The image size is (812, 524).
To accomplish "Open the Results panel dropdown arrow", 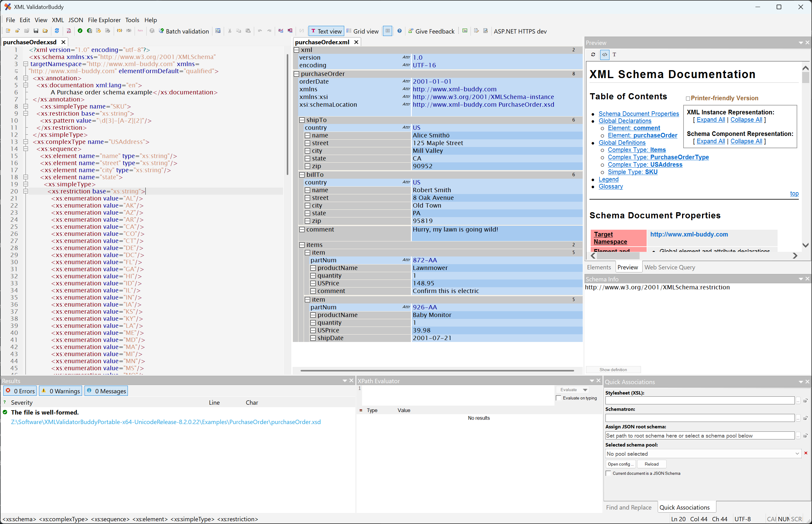I will pyautogui.click(x=345, y=381).
